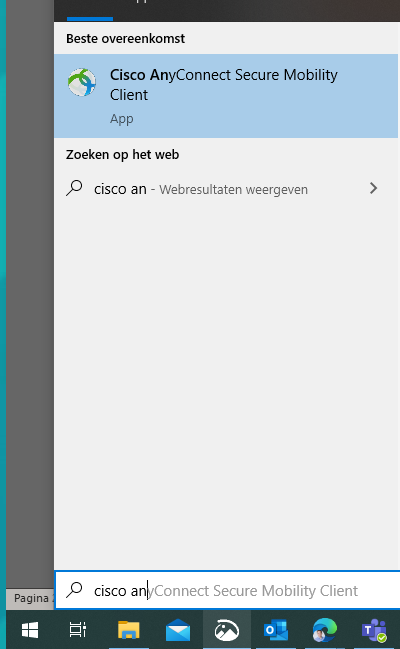Launch Cisco AnyConnect Secure Mobility Client result
Screen dimensions: 400x649
[226, 96]
